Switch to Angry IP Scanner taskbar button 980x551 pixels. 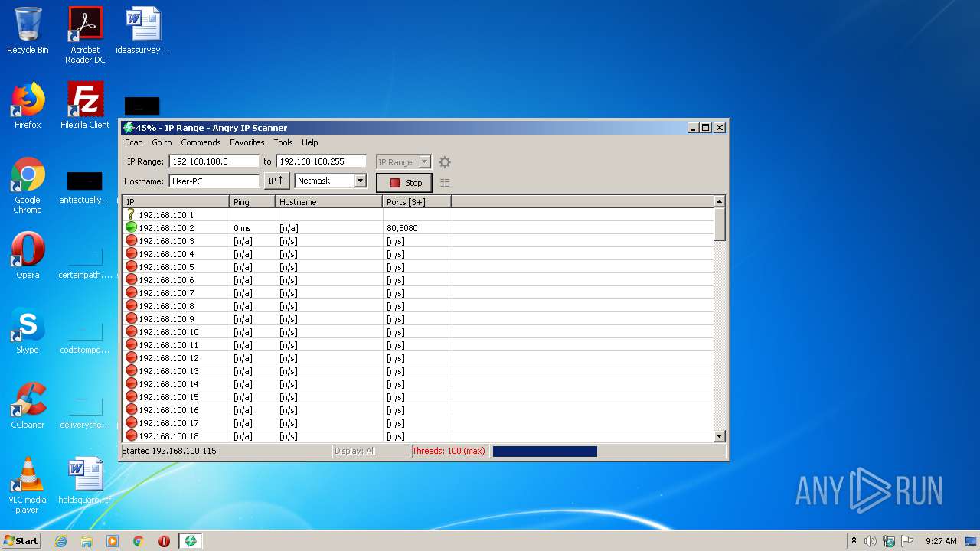point(191,541)
